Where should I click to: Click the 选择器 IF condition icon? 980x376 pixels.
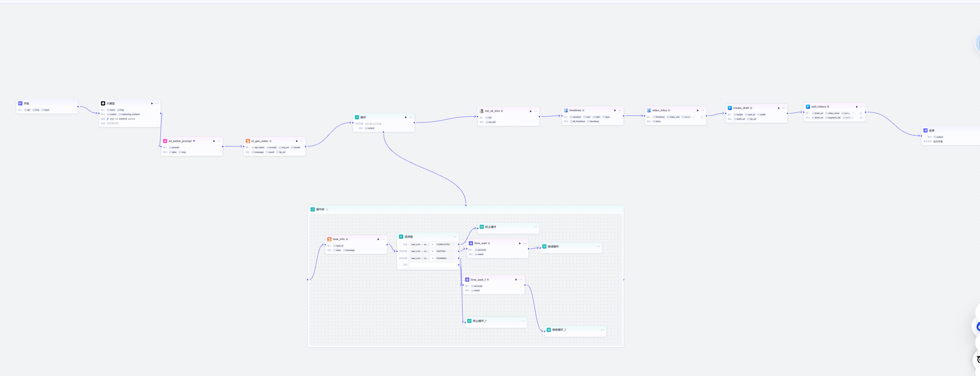pyautogui.click(x=401, y=236)
